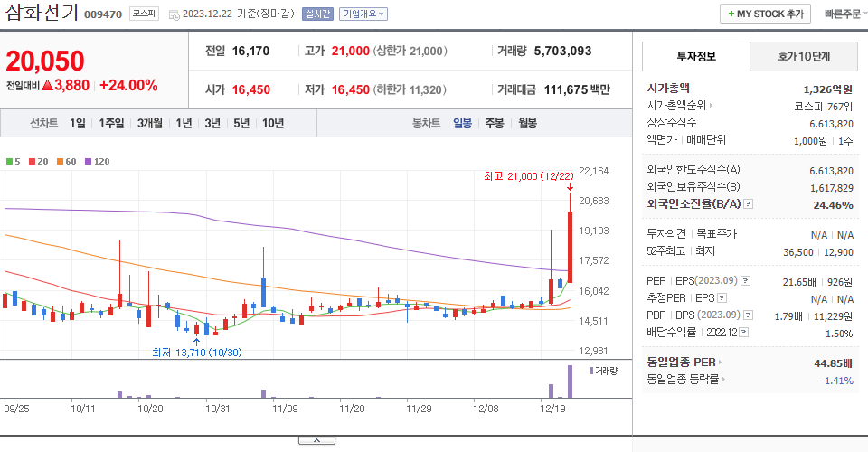The width and height of the screenshot is (868, 452).
Task: Click the 시가 value 16,450
Action: coord(251,89)
